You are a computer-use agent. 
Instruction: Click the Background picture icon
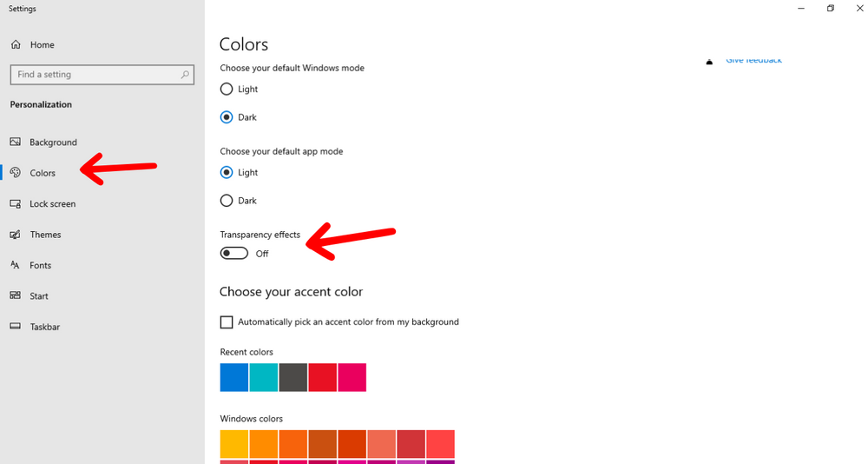[16, 142]
